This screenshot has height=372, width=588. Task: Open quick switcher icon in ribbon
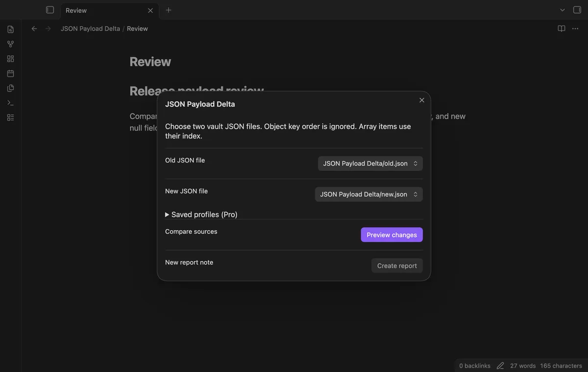click(x=11, y=29)
